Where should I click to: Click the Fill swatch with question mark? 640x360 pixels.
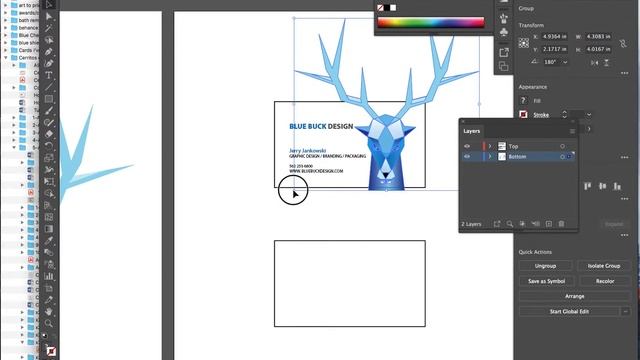tap(523, 100)
